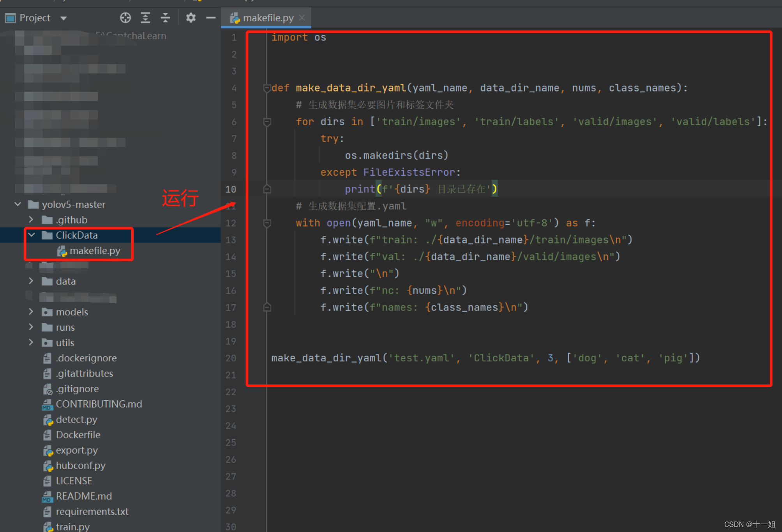Open the Project view dropdown arrow
This screenshot has width=782, height=532.
(x=64, y=18)
